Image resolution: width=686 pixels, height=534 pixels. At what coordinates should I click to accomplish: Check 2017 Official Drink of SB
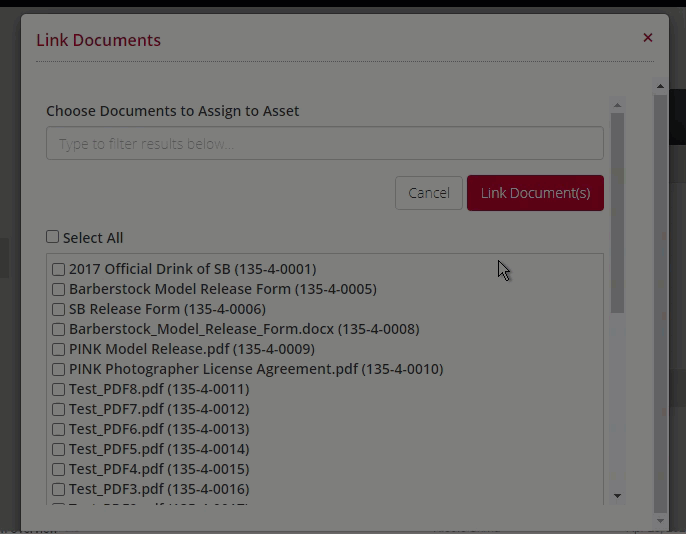click(x=58, y=269)
